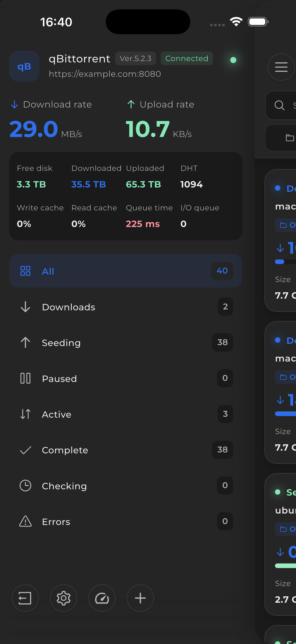Click the Download rate arrow icon
296x644 pixels.
pos(15,104)
